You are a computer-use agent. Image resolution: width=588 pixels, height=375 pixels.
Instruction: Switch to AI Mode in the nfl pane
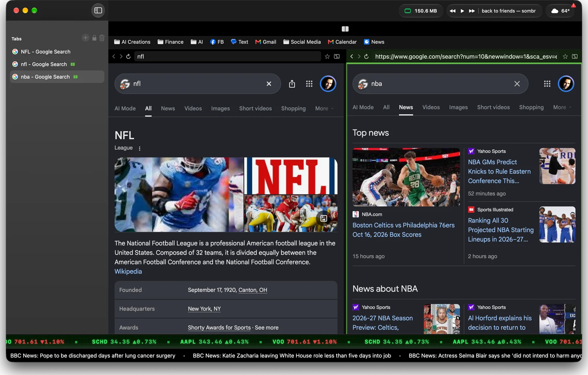[x=125, y=108]
